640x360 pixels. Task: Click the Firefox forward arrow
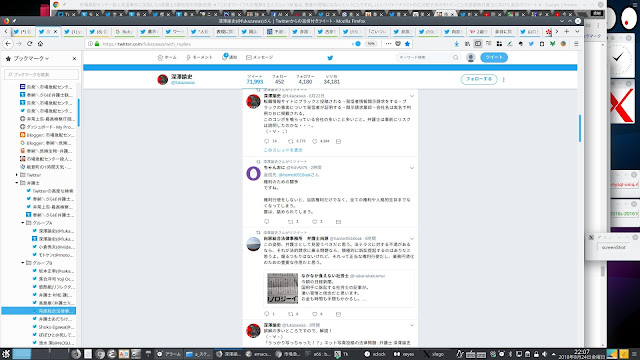tap(19, 44)
